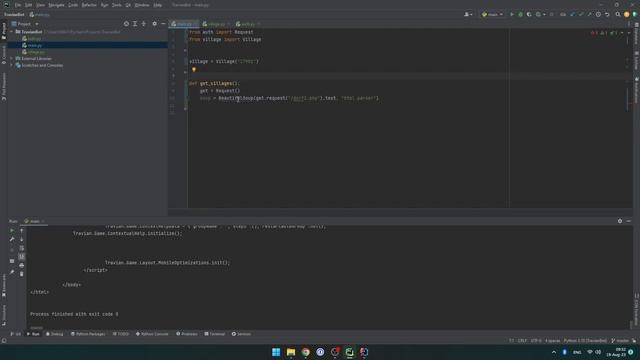Click Clear All trash icon in Run console
Screen dimensions: 640x360
pos(22,274)
